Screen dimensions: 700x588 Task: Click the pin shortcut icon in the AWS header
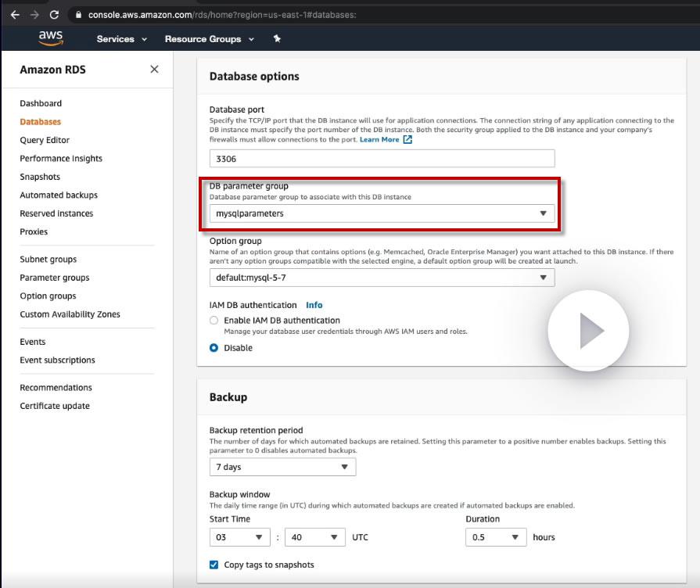[x=277, y=39]
